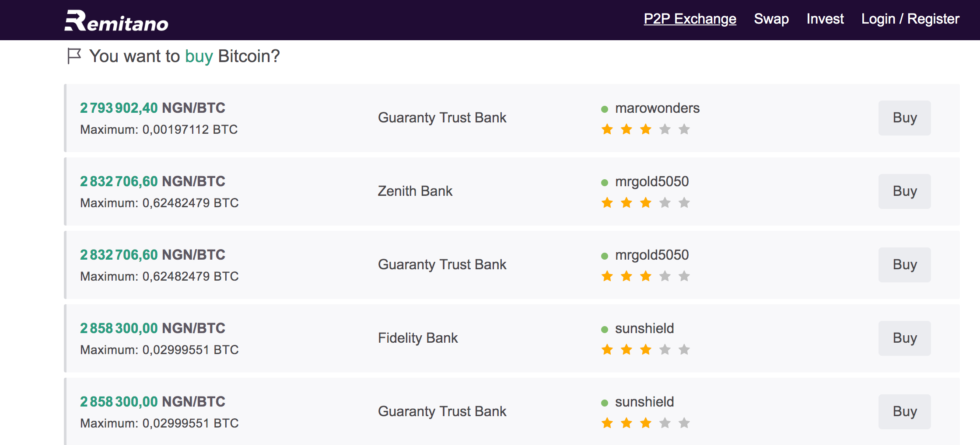Click the Remitano logo
Viewport: 980px width, 445px height.
click(x=116, y=21)
